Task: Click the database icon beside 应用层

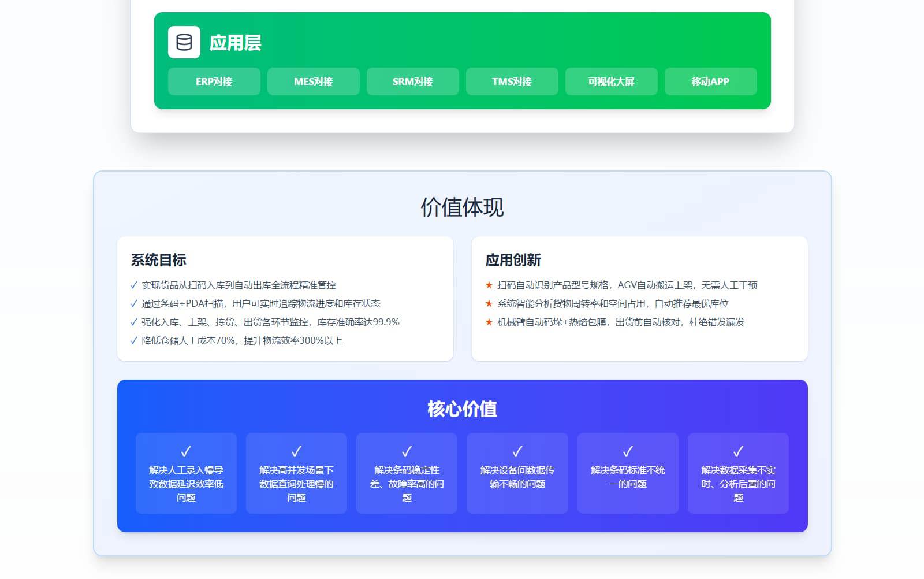Action: click(184, 42)
